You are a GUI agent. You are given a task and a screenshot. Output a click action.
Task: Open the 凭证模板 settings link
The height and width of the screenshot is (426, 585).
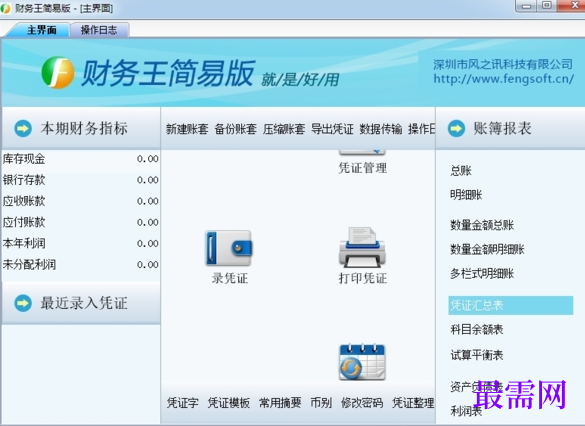(x=229, y=403)
